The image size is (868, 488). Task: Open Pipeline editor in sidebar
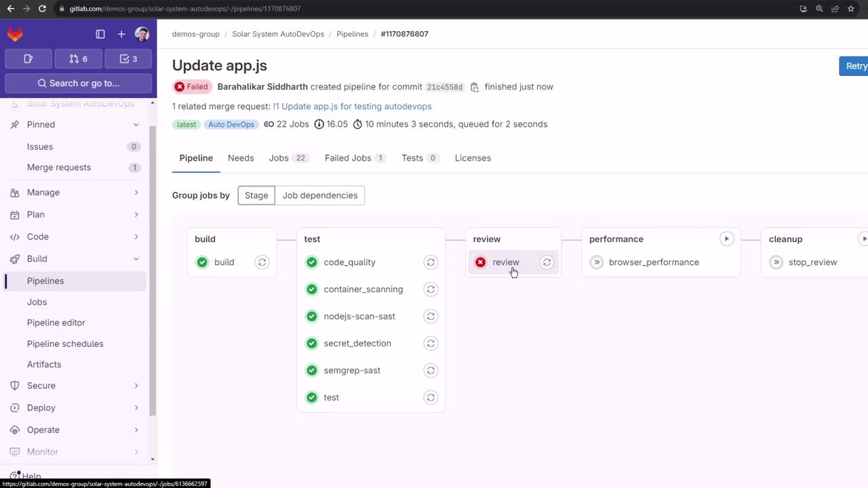pyautogui.click(x=56, y=323)
